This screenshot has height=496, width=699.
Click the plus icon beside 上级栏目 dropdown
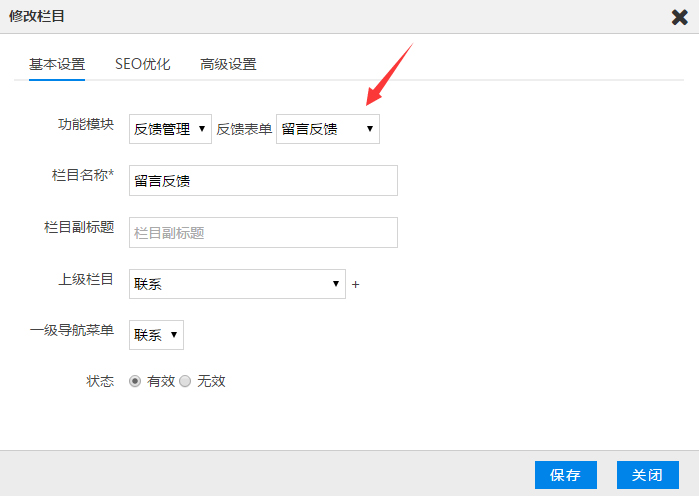pos(355,284)
